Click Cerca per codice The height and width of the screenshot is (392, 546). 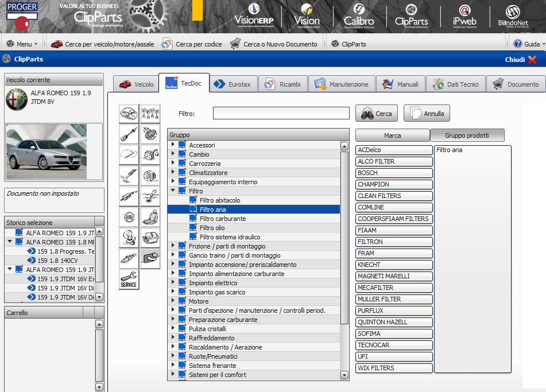point(192,44)
